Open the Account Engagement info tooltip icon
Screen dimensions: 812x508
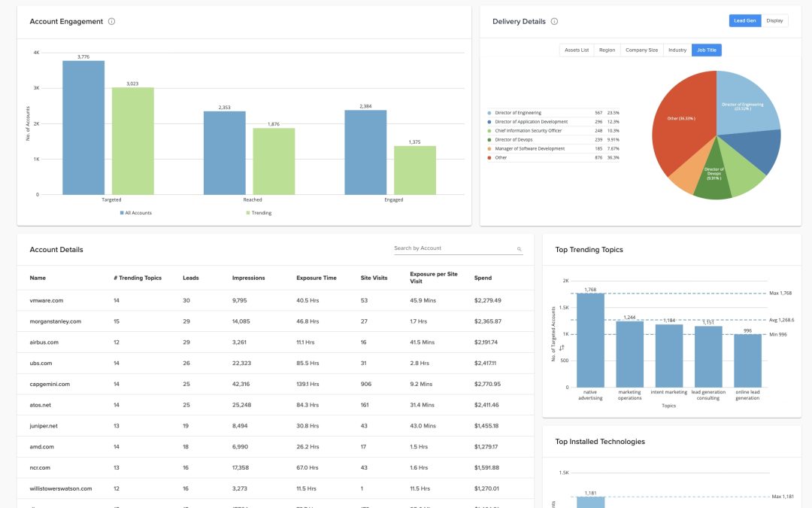click(111, 21)
